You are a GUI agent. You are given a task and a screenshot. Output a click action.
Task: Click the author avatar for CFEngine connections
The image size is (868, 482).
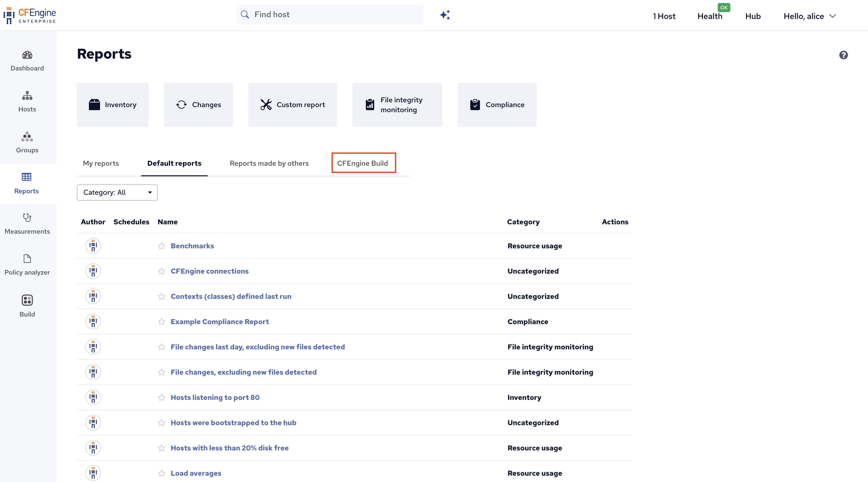93,271
